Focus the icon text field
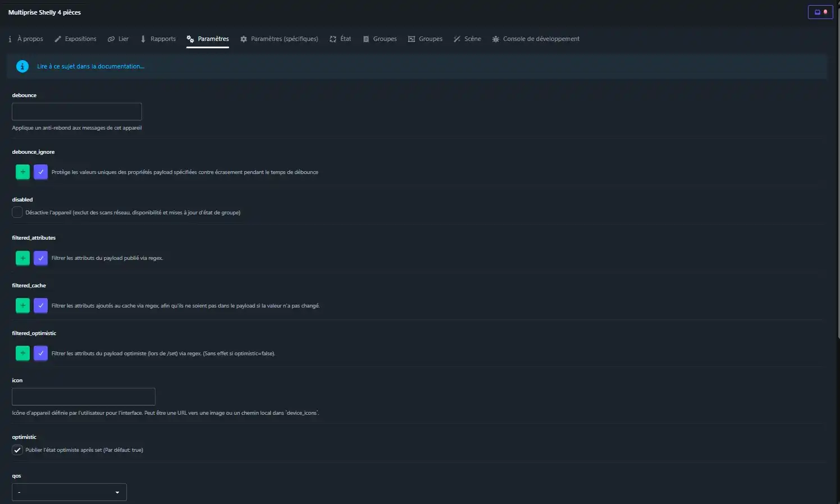840x504 pixels. (x=84, y=397)
